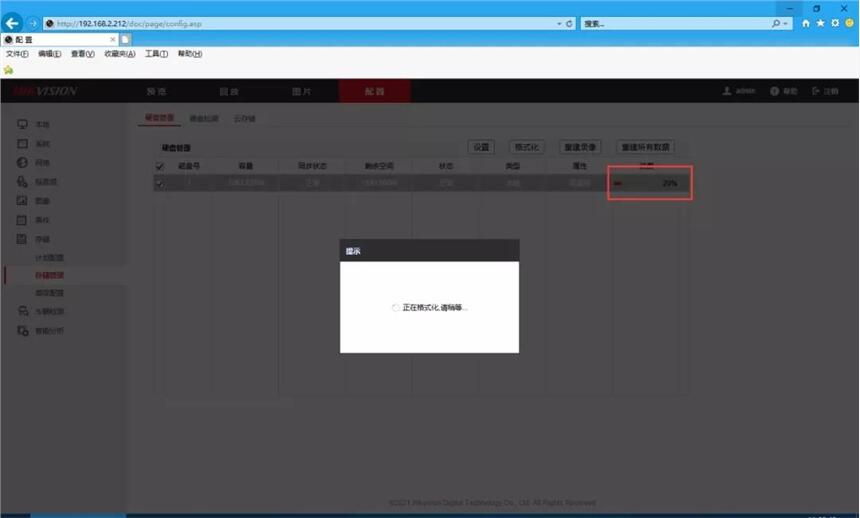Click the page refresh icon in address bar

[x=569, y=23]
